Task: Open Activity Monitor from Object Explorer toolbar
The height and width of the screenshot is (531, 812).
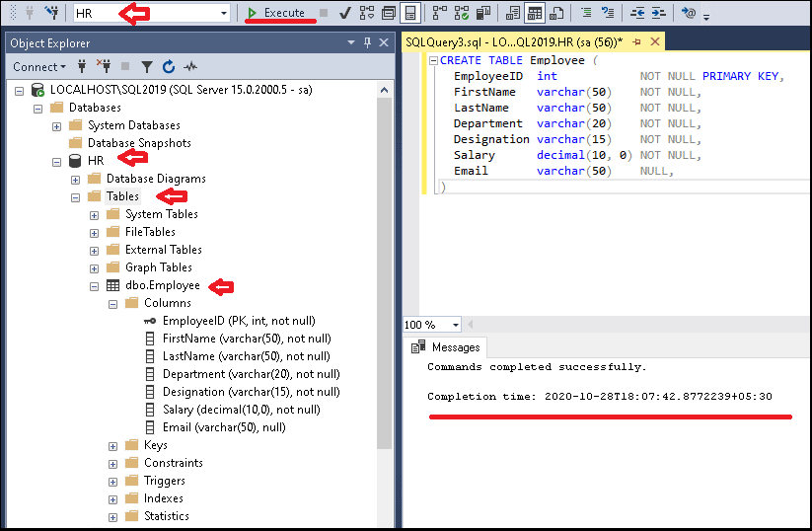Action: coord(190,67)
